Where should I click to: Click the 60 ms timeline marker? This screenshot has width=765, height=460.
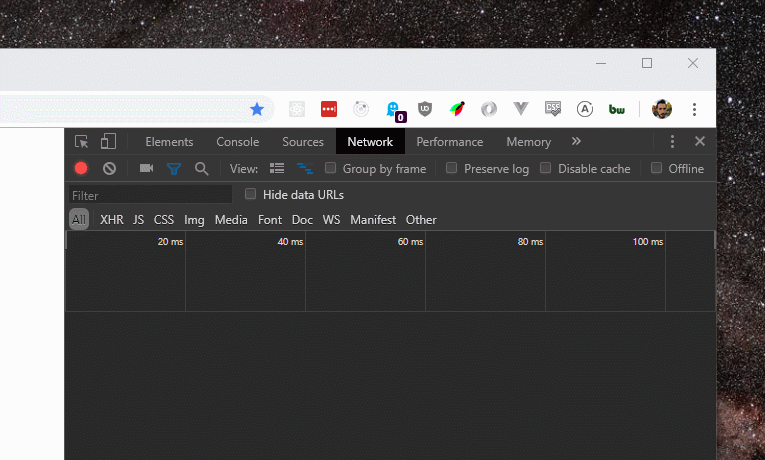pyautogui.click(x=410, y=241)
